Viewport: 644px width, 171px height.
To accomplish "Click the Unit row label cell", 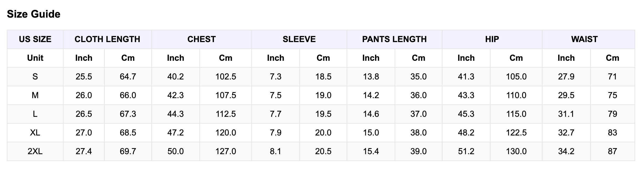I will point(35,58).
